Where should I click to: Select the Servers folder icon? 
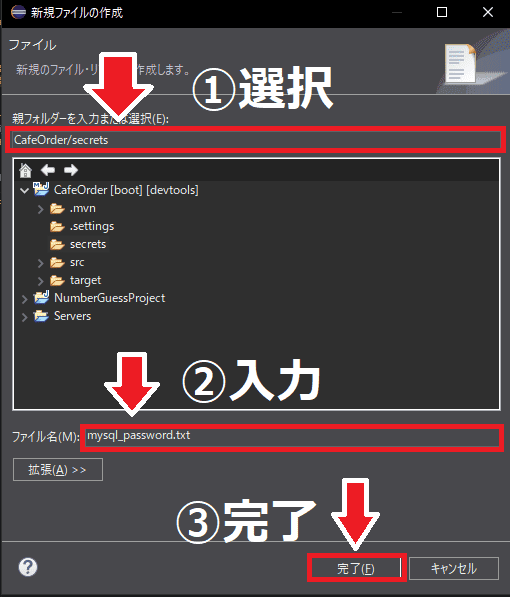pyautogui.click(x=41, y=316)
